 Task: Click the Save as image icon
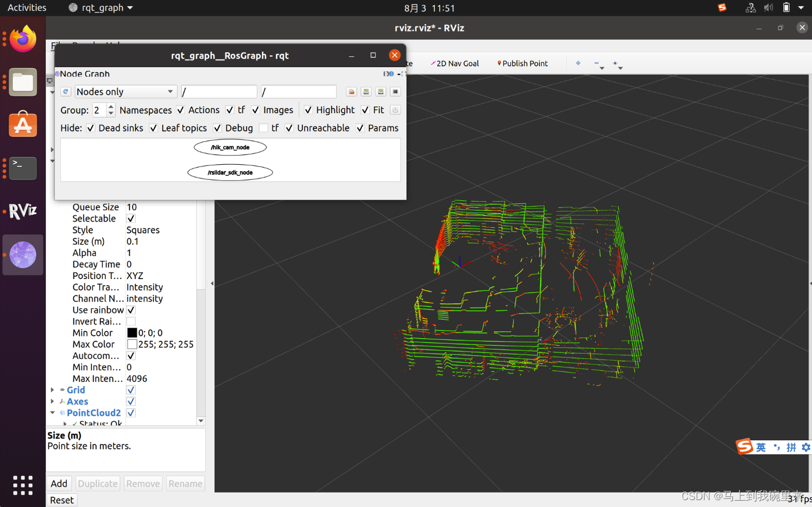pyautogui.click(x=395, y=92)
